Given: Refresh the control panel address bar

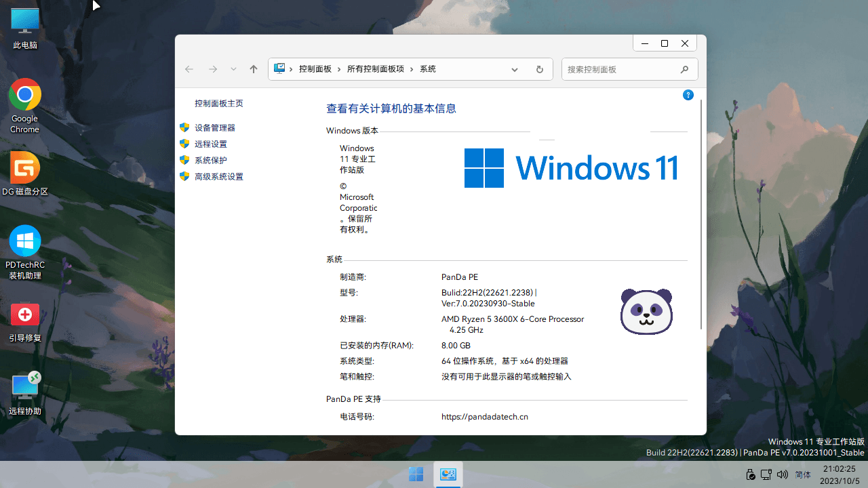Looking at the screenshot, I should point(539,69).
